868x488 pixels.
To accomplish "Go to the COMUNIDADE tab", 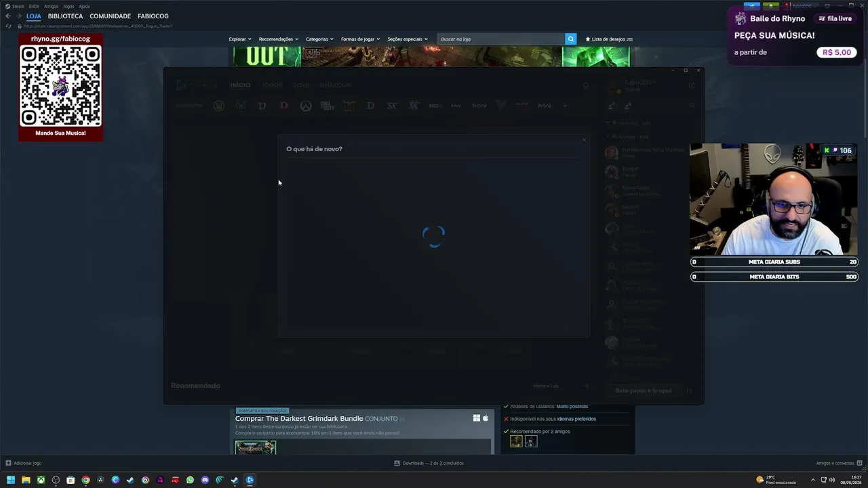I will pos(110,16).
